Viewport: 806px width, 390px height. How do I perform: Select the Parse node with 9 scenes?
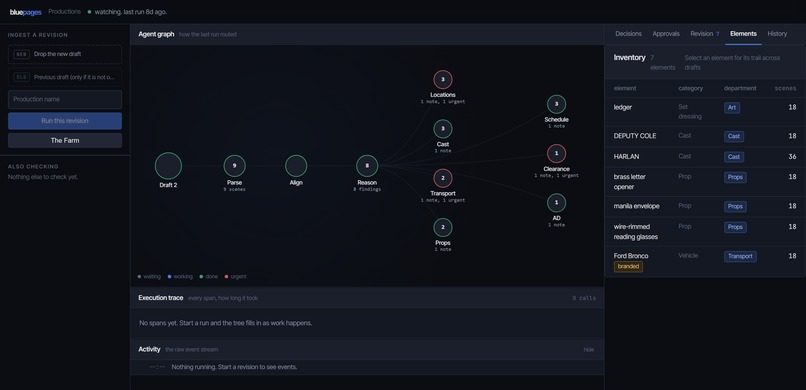tap(234, 166)
